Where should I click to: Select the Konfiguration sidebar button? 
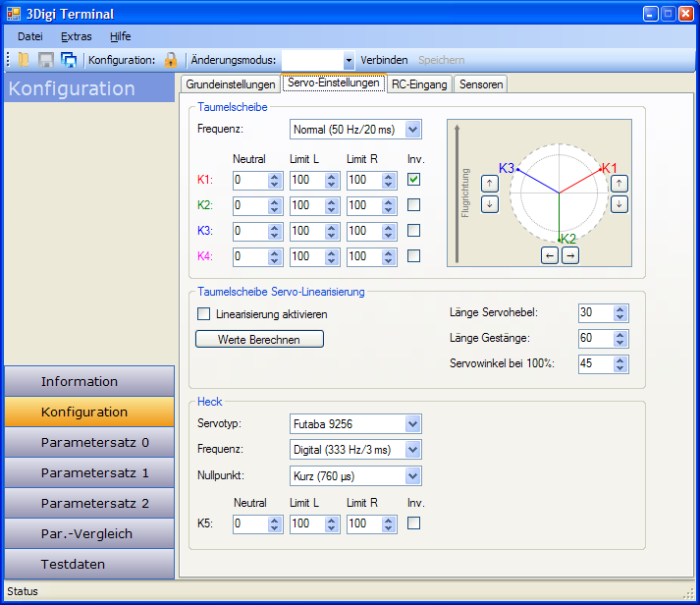pyautogui.click(x=89, y=412)
